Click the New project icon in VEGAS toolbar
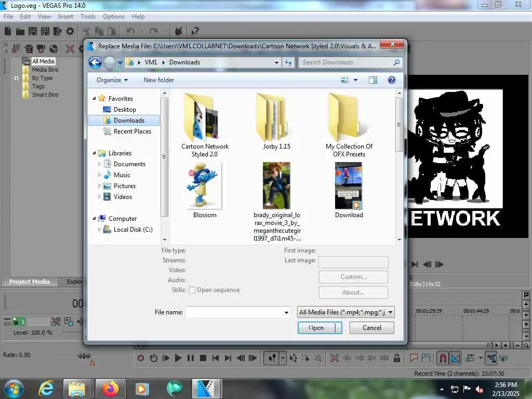 [x=8, y=31]
